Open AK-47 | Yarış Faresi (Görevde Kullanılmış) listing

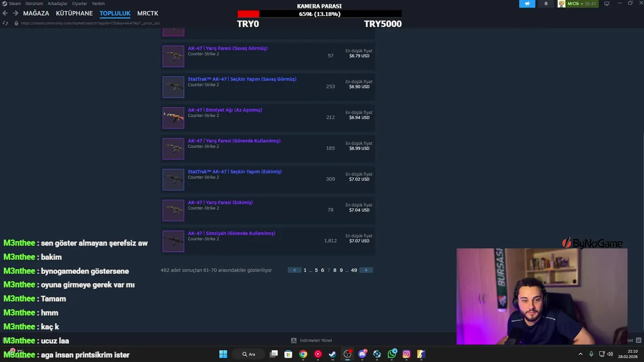point(234,141)
